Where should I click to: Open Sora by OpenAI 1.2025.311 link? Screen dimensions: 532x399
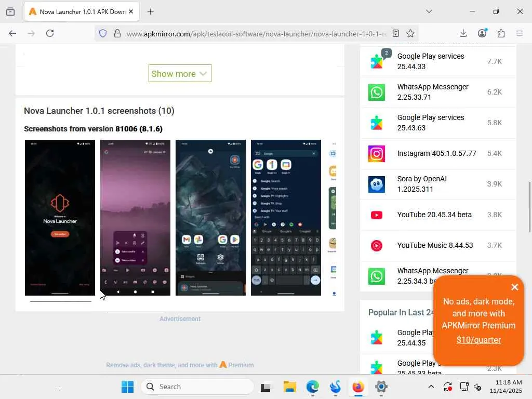point(422,184)
